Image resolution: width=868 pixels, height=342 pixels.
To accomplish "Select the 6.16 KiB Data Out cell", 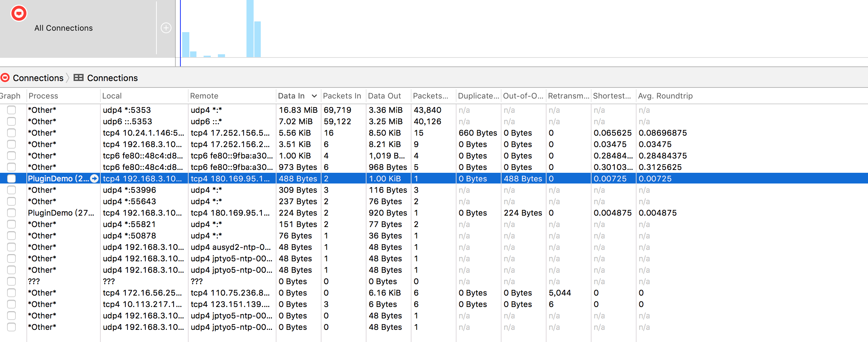I will [x=384, y=293].
